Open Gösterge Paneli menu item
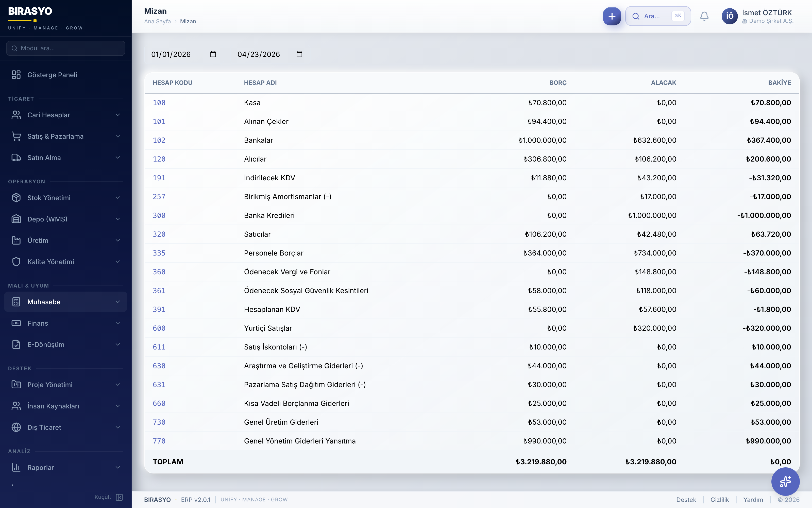Image resolution: width=812 pixels, height=508 pixels. click(66, 75)
